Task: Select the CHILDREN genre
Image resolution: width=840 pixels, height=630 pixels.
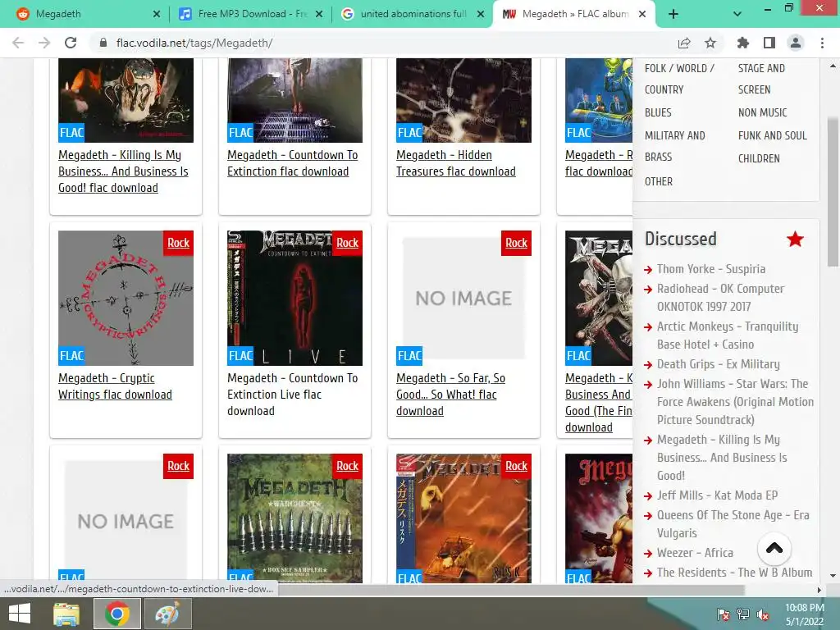Action: click(x=759, y=158)
